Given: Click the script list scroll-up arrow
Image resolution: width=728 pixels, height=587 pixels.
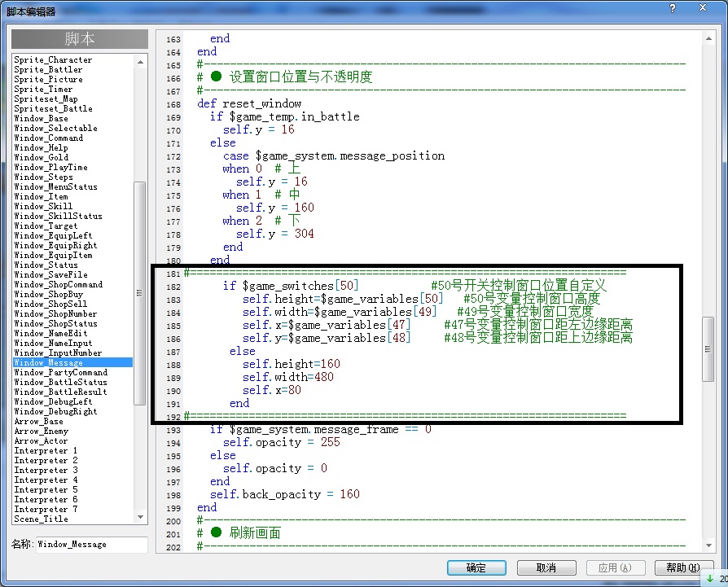Looking at the screenshot, I should pyautogui.click(x=140, y=62).
